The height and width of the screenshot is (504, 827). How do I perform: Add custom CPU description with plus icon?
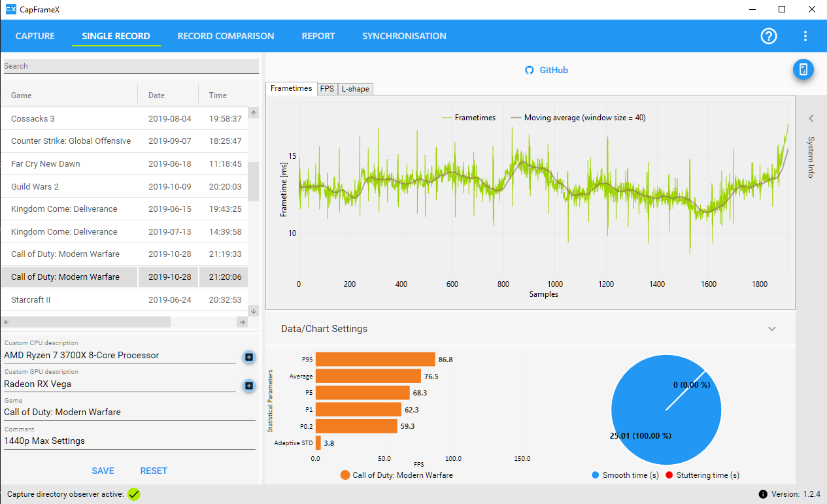[x=249, y=357]
